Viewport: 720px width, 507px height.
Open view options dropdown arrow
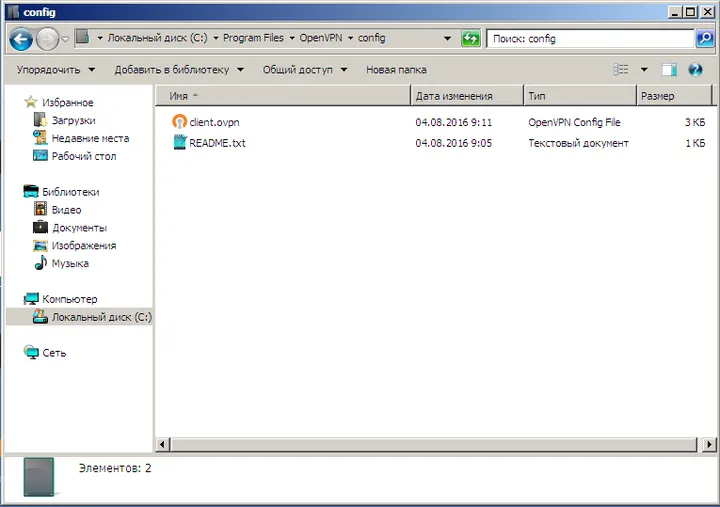click(x=644, y=70)
